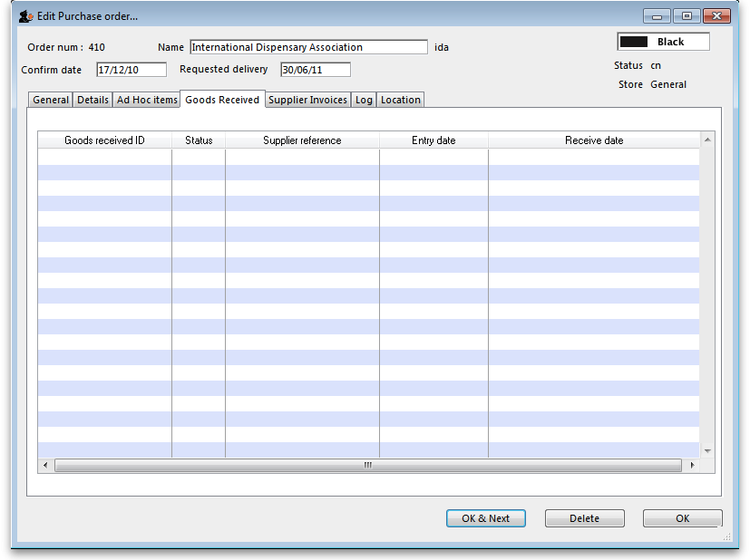Image resolution: width=750 pixels, height=560 pixels.
Task: Confirm with the OK button
Action: click(x=682, y=518)
